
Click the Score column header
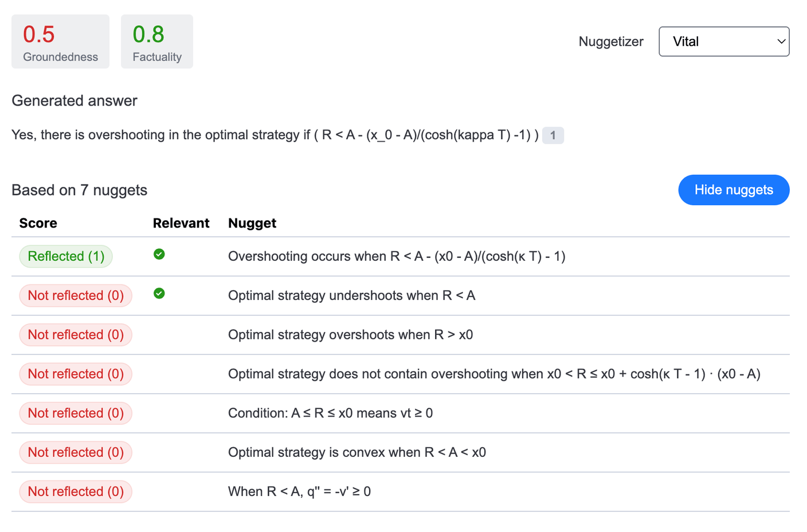(38, 223)
